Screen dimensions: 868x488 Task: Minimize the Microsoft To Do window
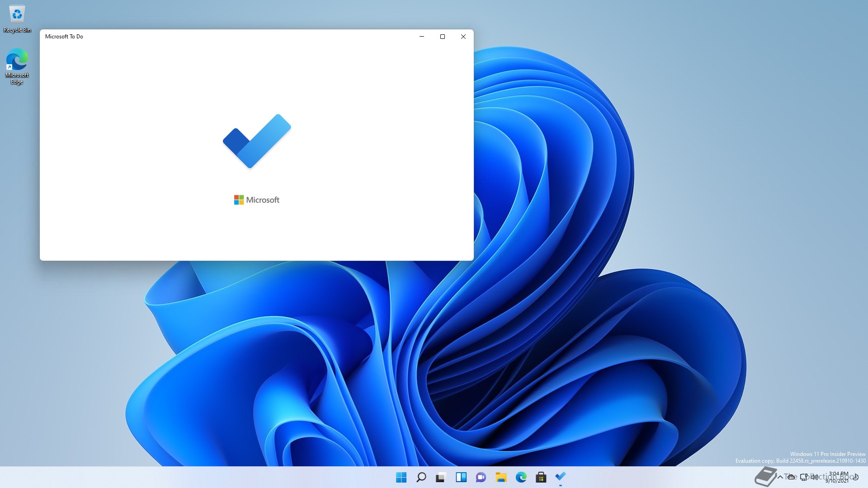pyautogui.click(x=422, y=37)
